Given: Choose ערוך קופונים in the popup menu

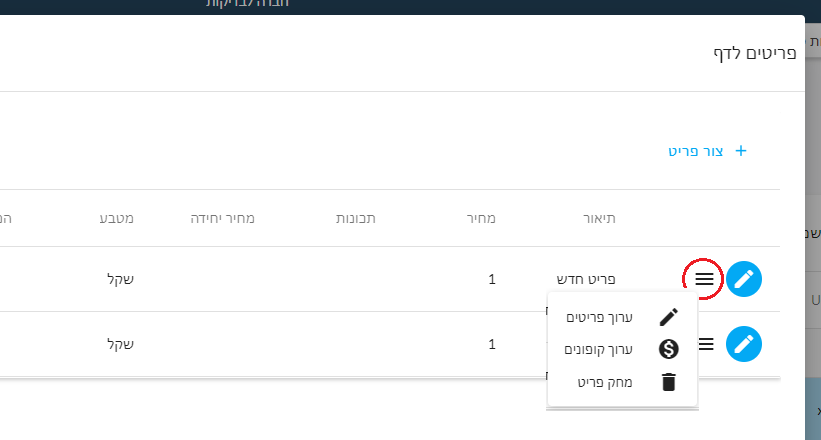Looking at the screenshot, I should pos(622,349).
